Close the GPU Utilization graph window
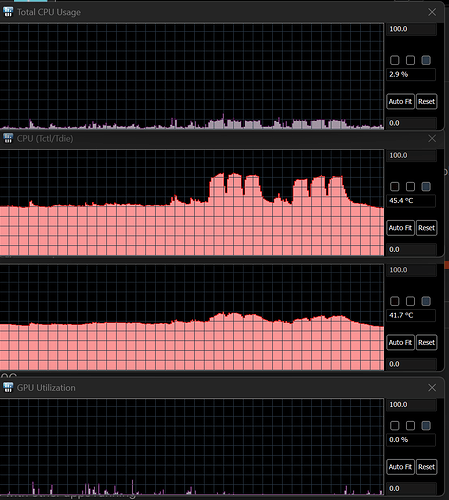This screenshot has width=449, height=500. click(x=432, y=387)
